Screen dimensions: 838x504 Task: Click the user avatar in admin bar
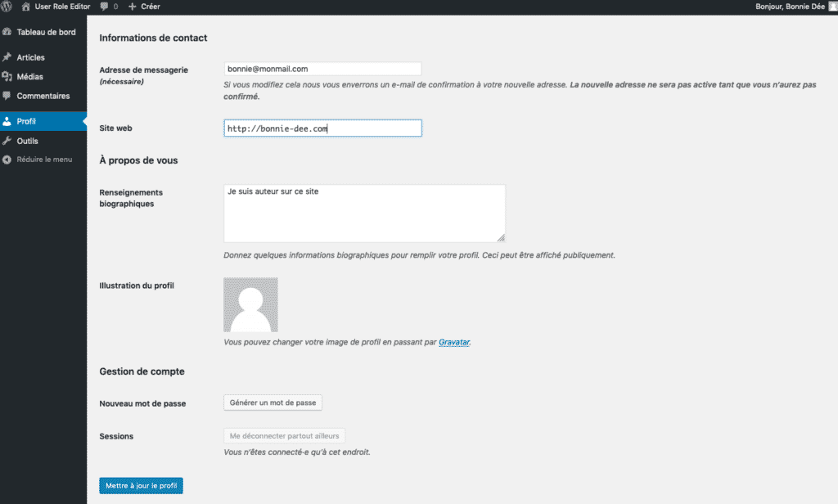[x=832, y=7]
